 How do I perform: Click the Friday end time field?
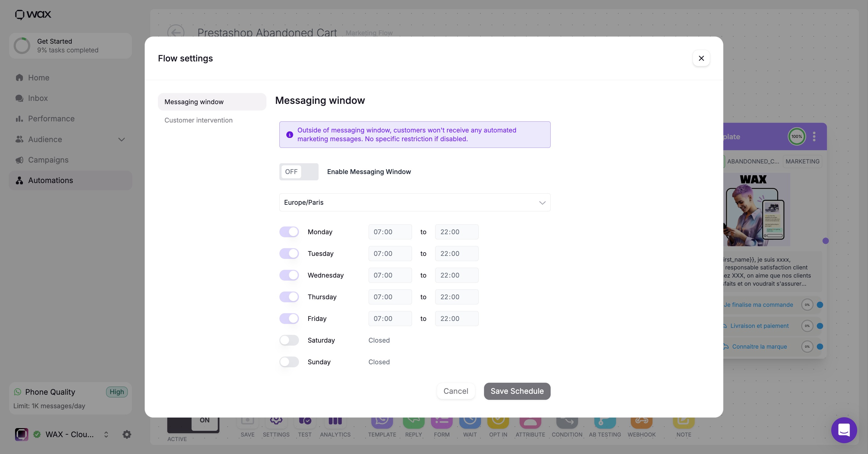(x=457, y=319)
